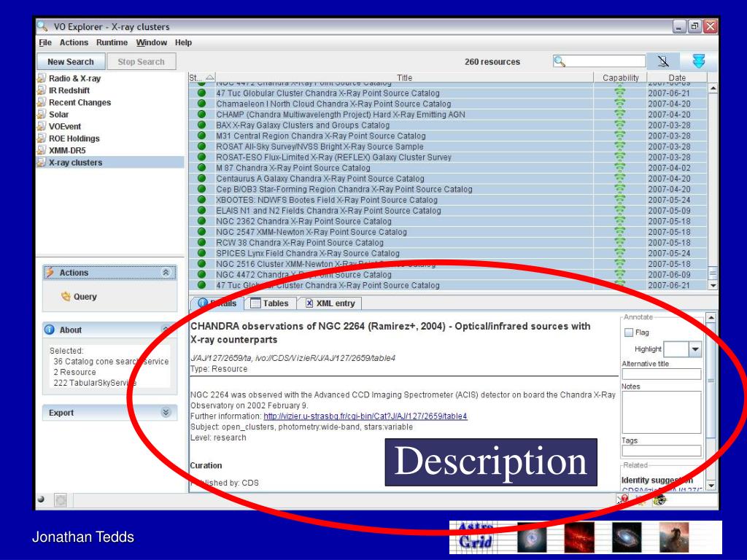The image size is (747, 560).
Task: Open the Help menu
Action: coord(183,42)
